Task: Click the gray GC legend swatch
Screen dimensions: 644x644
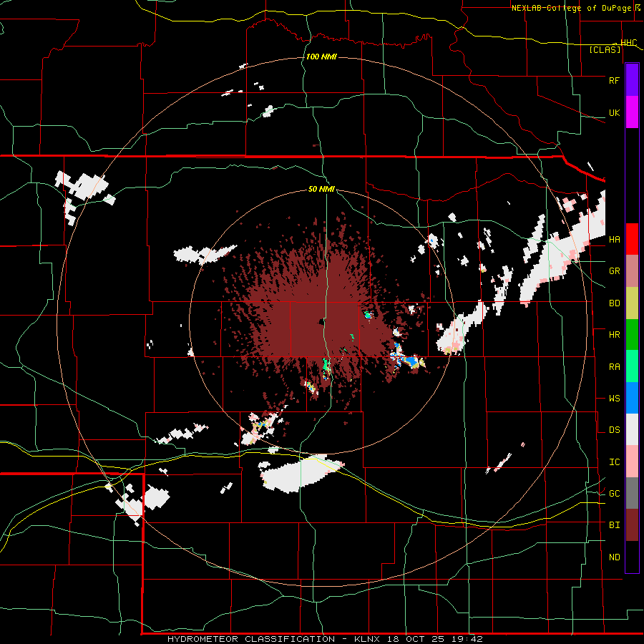Action: (632, 493)
